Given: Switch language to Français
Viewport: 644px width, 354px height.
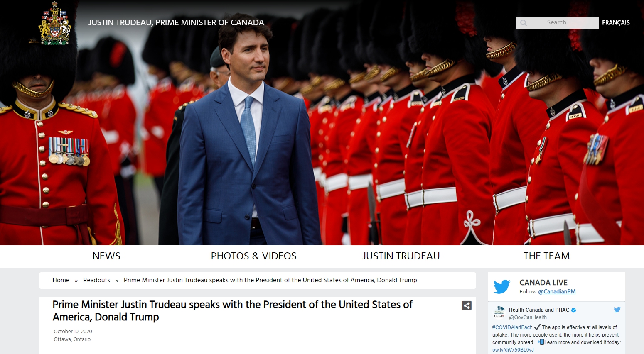Looking at the screenshot, I should (x=616, y=23).
